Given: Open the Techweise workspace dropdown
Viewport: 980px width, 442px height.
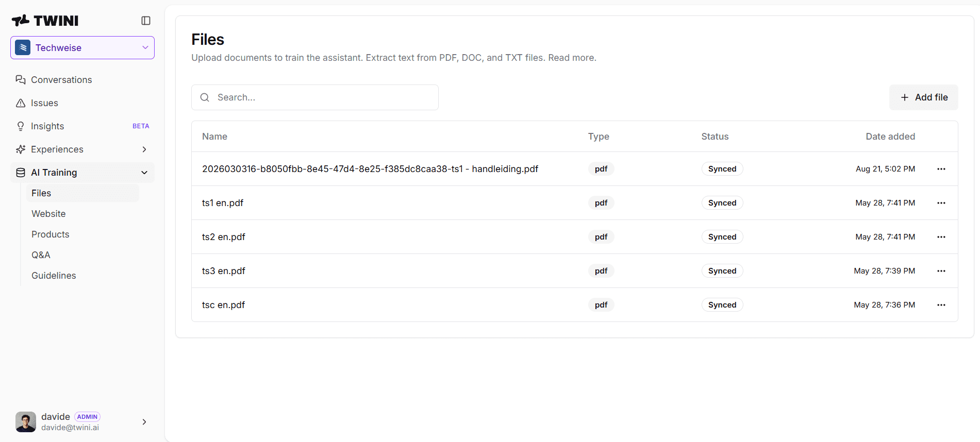Looking at the screenshot, I should (x=82, y=47).
